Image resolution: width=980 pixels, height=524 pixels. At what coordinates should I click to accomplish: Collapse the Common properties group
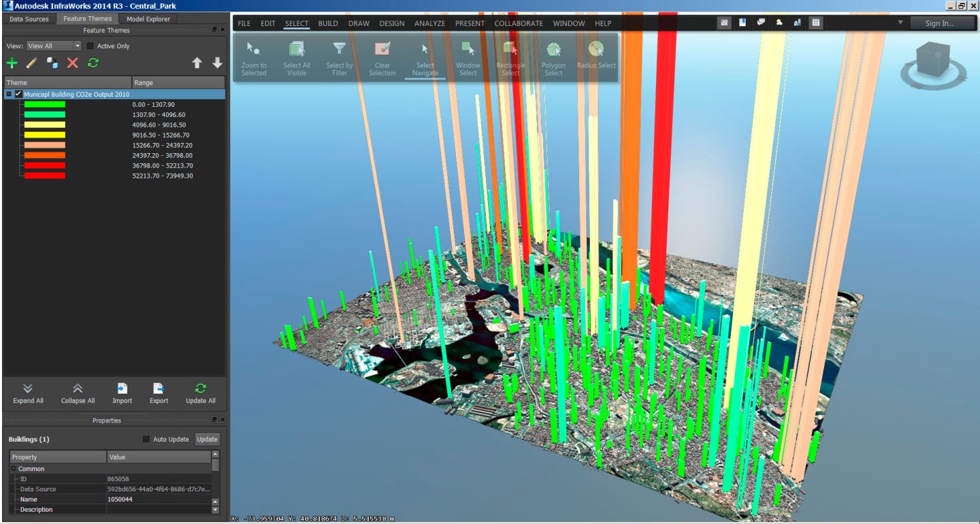[14, 469]
